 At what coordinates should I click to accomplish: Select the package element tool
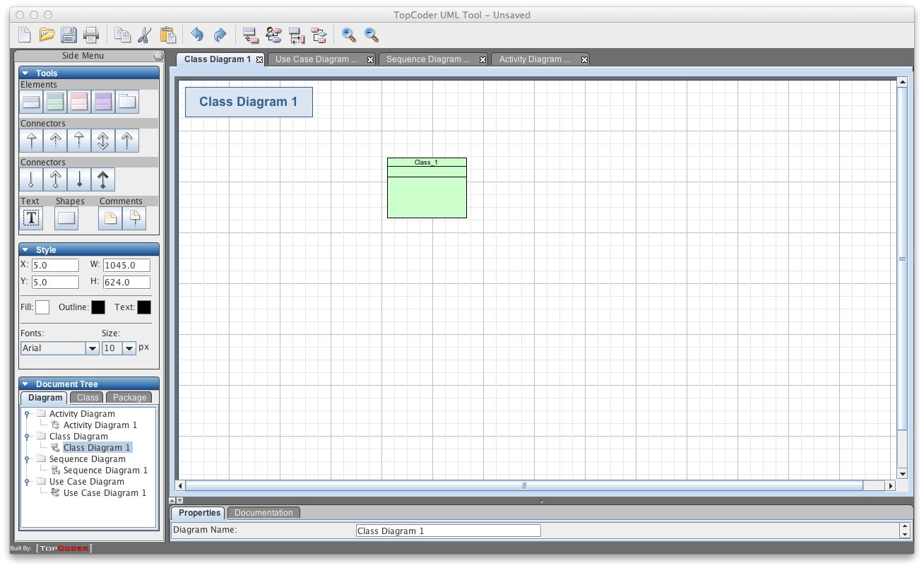pyautogui.click(x=126, y=101)
